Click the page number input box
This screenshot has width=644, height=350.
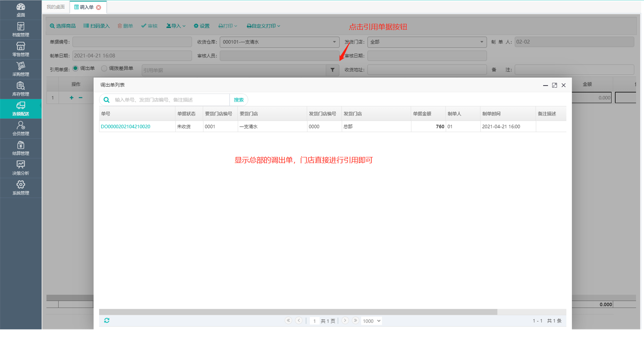coord(314,321)
